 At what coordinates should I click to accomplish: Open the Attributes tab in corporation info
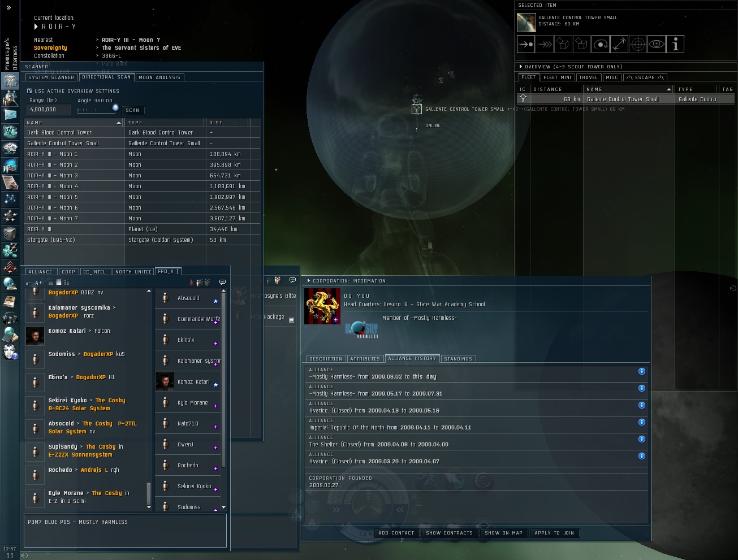click(x=365, y=359)
